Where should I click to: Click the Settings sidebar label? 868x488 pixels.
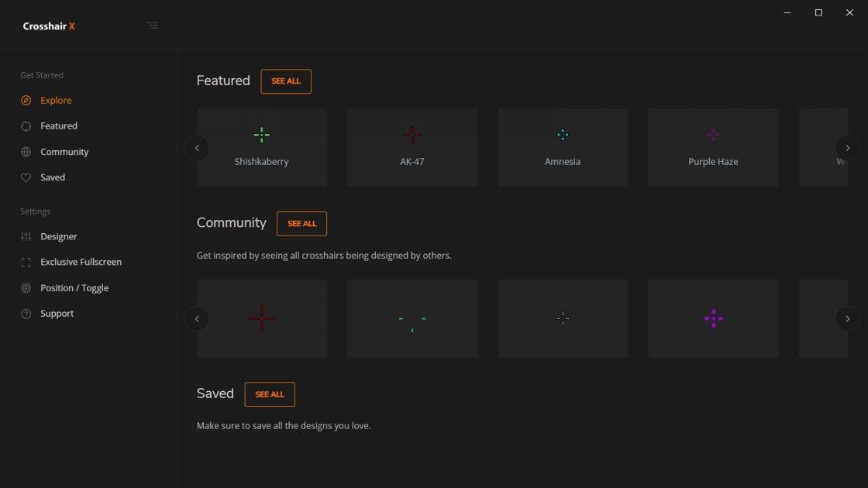[36, 211]
